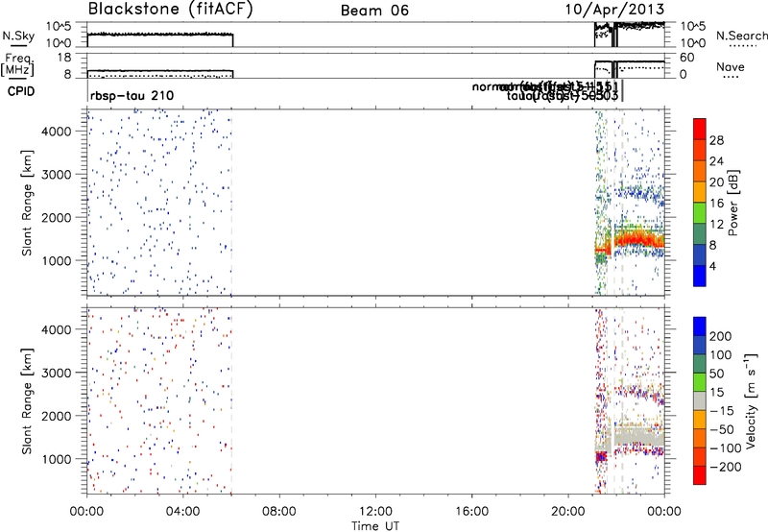Select the Power colorbar segment between 20 and 24
Viewport: 768px width, 532px height.
click(x=700, y=171)
